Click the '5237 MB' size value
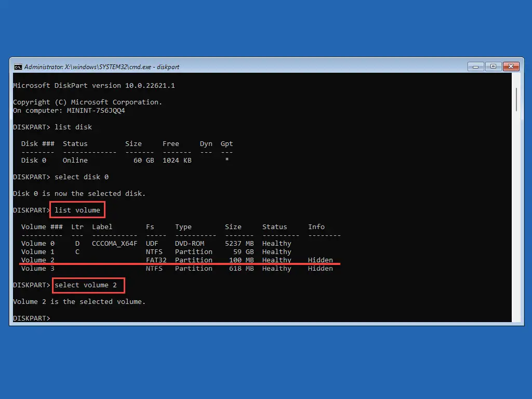 [239, 244]
